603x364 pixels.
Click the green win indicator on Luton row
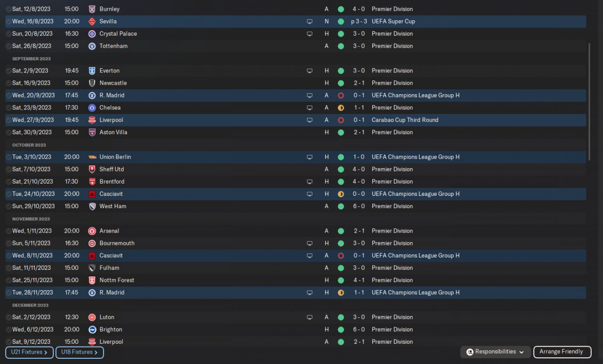click(341, 317)
